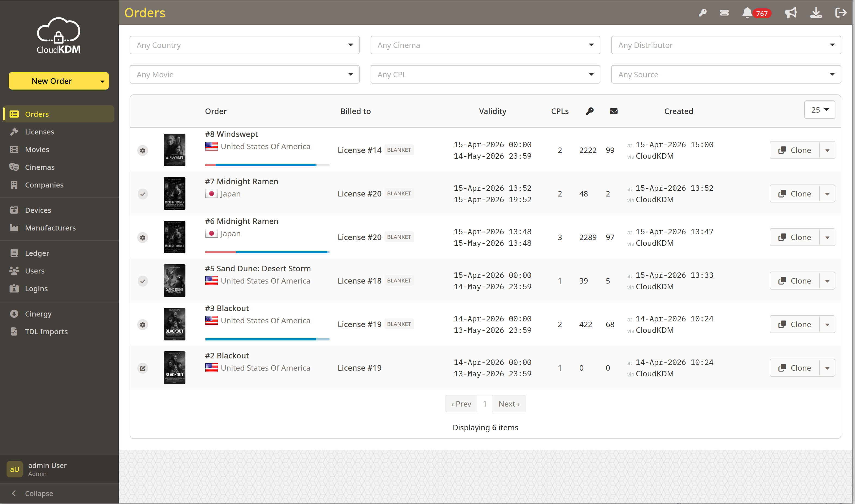Open License #18 link for Sand Dune
This screenshot has height=504, width=855.
pyautogui.click(x=359, y=281)
